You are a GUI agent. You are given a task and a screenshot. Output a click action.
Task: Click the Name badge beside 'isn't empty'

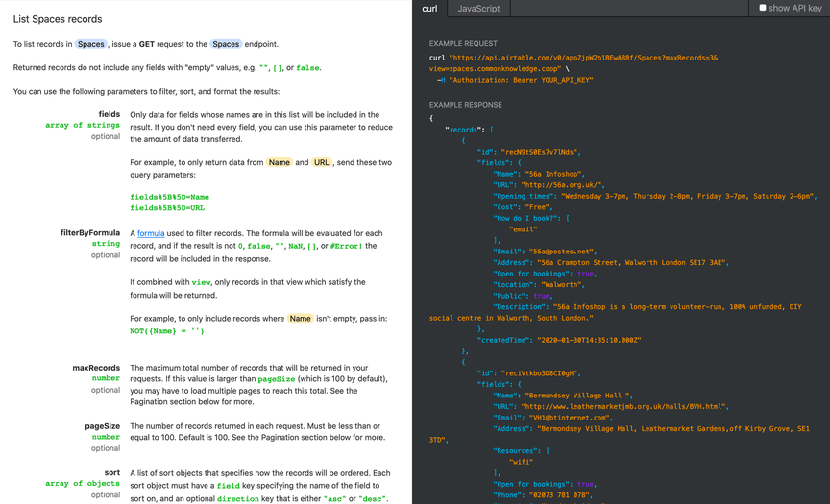coord(301,318)
